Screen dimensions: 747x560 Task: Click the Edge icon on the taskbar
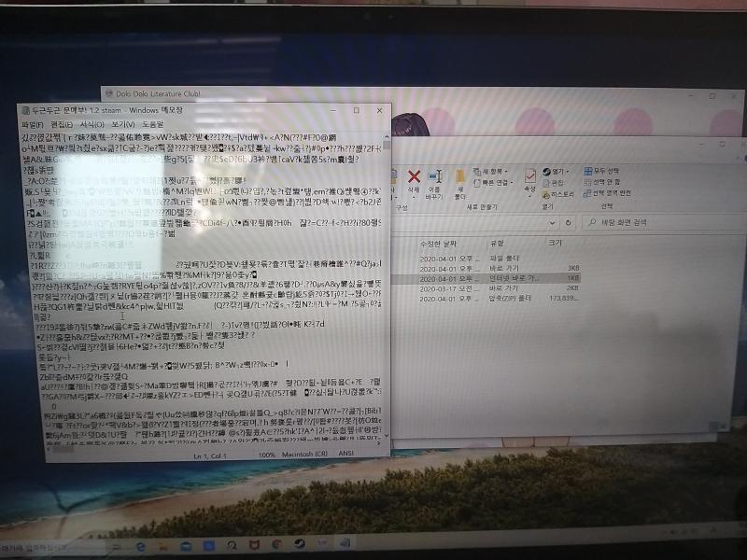(141, 546)
